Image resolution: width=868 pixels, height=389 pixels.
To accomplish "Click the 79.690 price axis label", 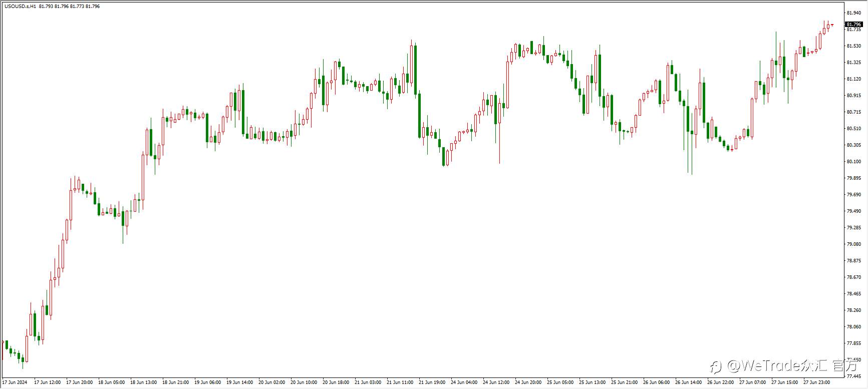I will pyautogui.click(x=853, y=195).
